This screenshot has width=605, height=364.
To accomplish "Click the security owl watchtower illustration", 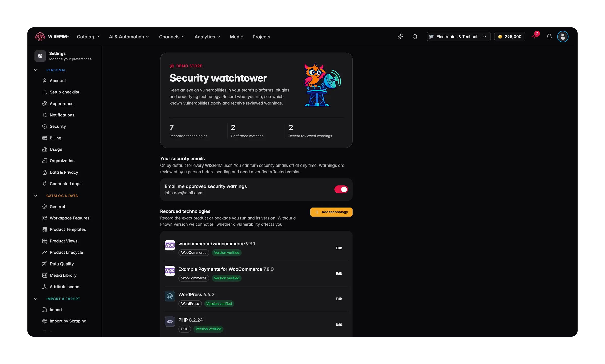I will pos(322,85).
